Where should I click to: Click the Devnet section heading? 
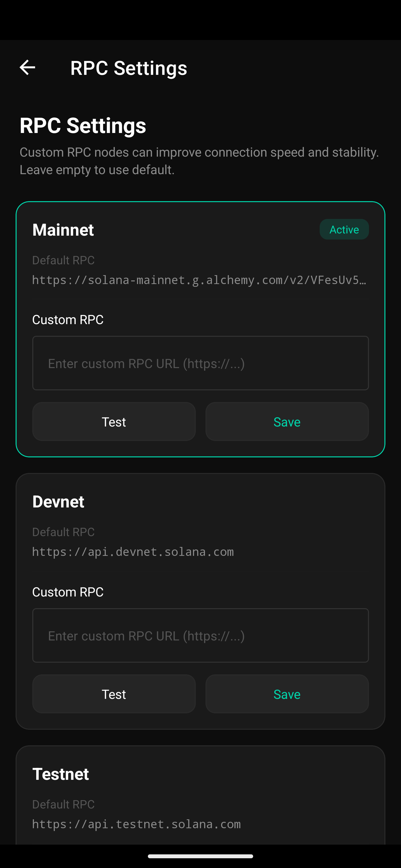click(58, 501)
